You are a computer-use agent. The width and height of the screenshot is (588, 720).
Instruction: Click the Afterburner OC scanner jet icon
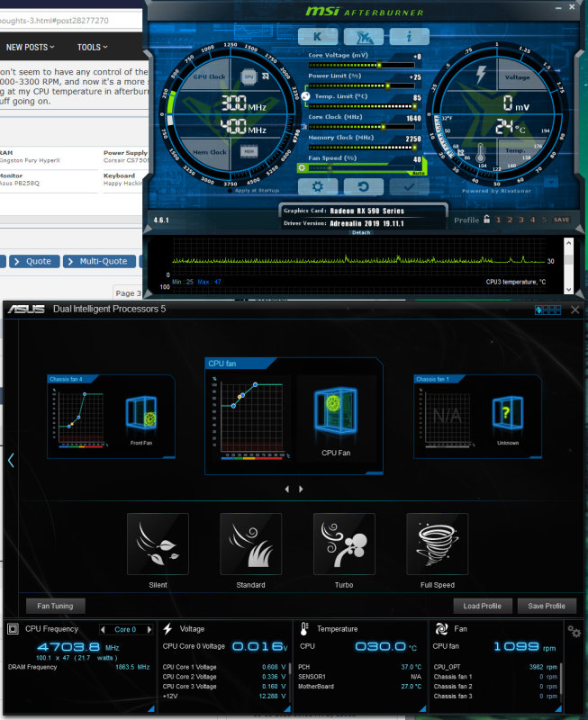364,36
